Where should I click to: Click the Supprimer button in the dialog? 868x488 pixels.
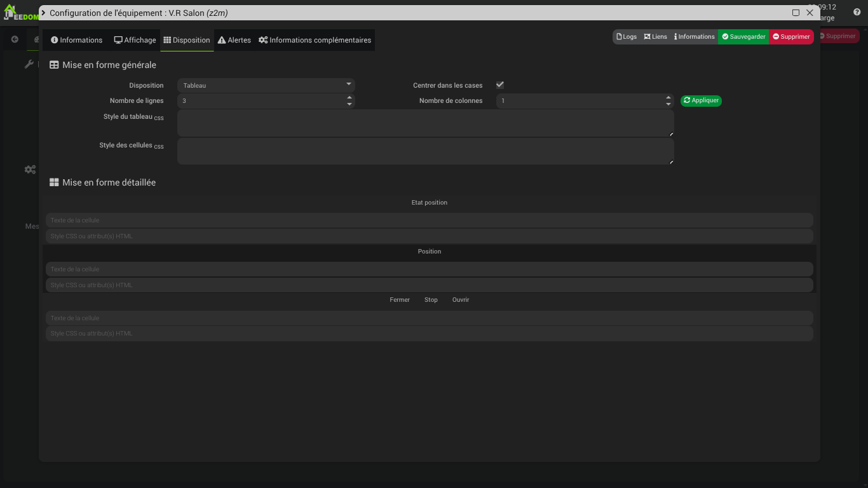(x=791, y=37)
